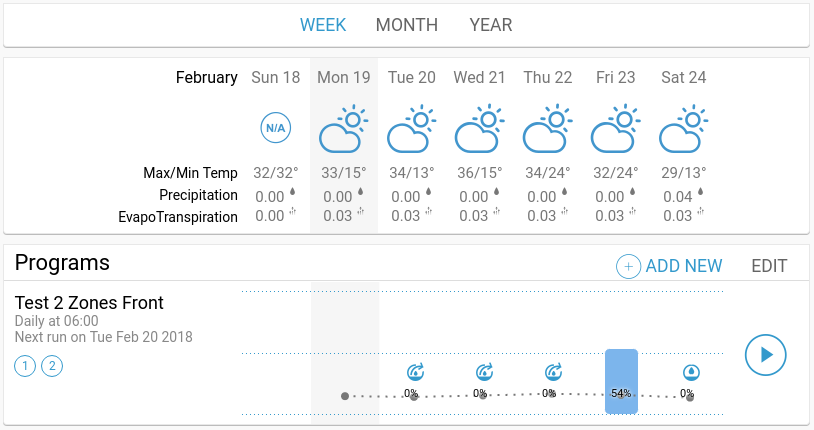Click the partly cloudy icon for Sat 24

pos(684,129)
